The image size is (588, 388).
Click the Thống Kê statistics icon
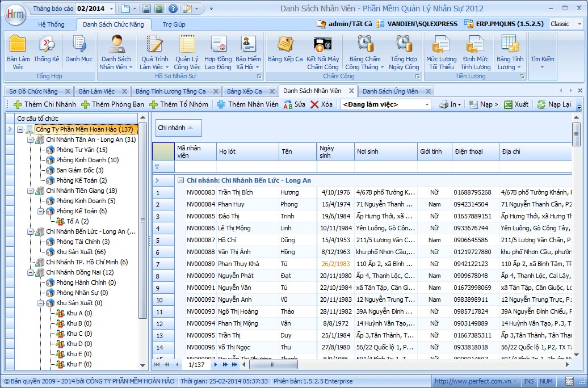click(47, 51)
